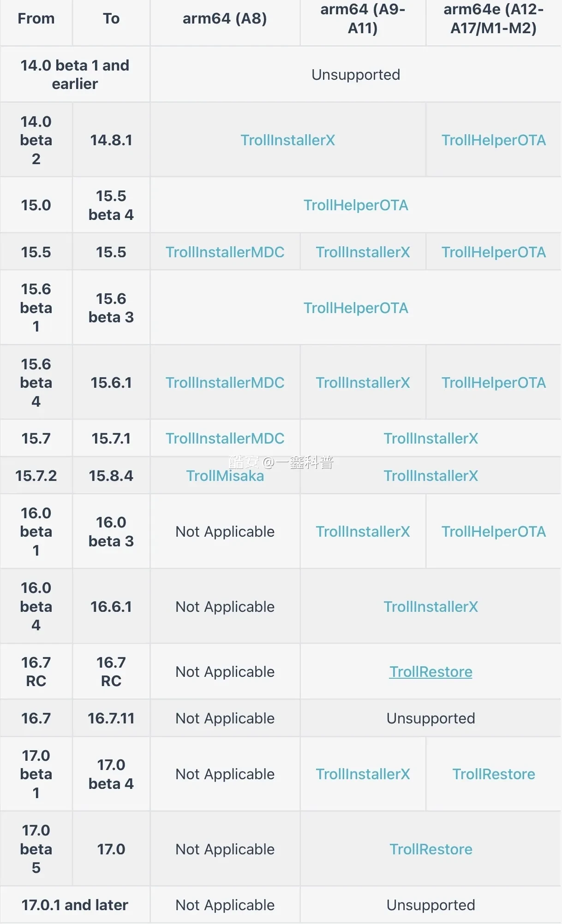
Task: Select TrollInstallerX link in 15.5 row
Action: [363, 252]
